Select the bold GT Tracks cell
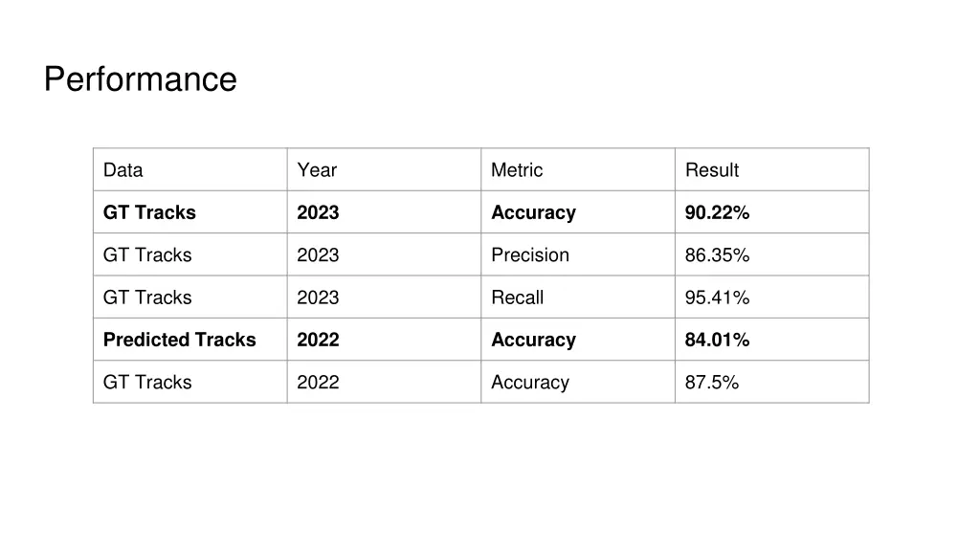 (x=190, y=211)
